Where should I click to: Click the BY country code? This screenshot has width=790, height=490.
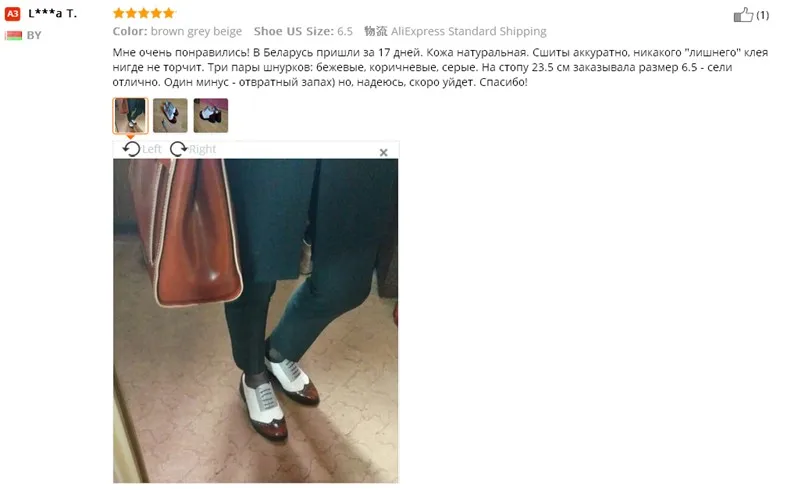pos(34,35)
